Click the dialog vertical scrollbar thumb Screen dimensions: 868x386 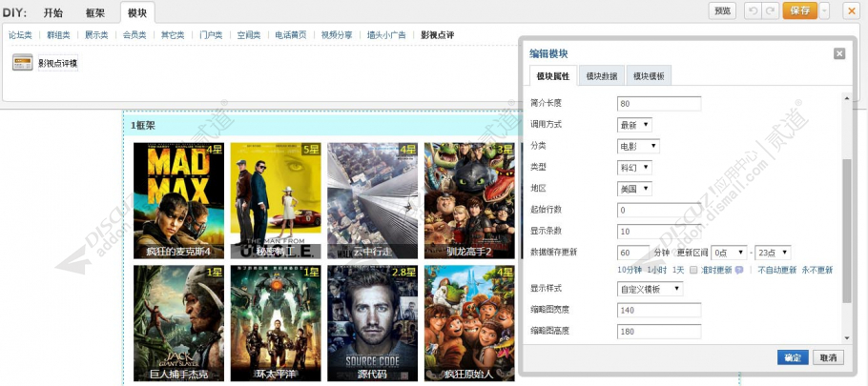846,231
